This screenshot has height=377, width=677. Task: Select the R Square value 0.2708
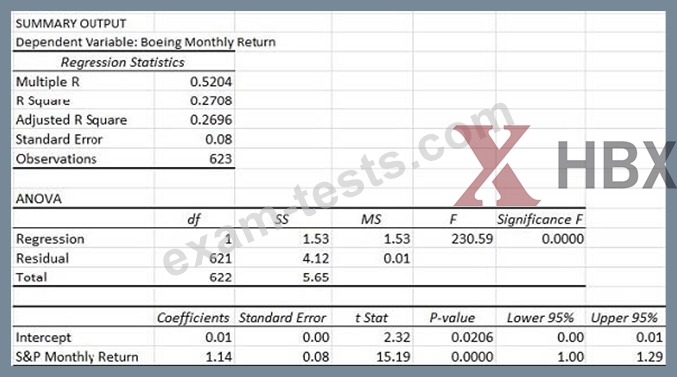pyautogui.click(x=211, y=101)
